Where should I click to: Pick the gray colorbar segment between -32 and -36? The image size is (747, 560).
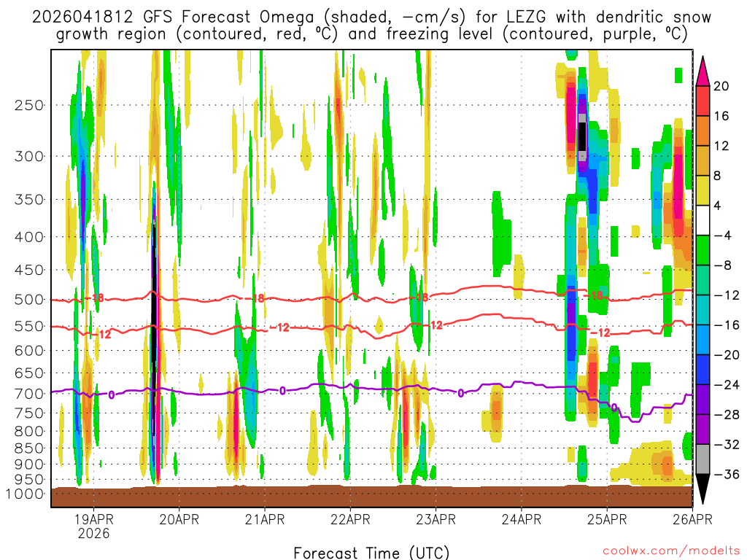point(703,459)
